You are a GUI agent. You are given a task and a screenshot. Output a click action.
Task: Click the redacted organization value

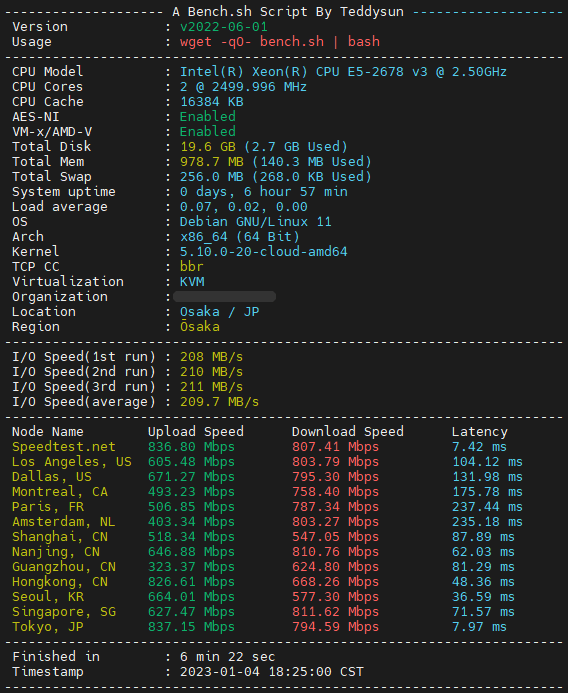(x=225, y=297)
